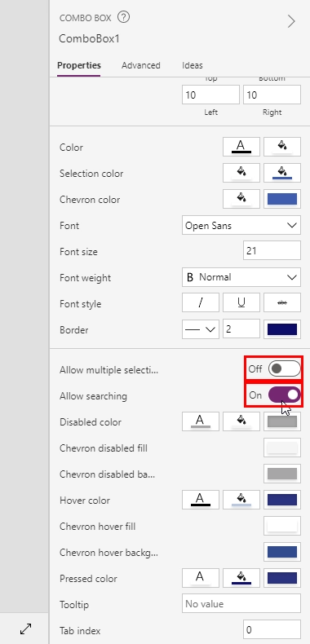Switch to the Ideas tab

tap(193, 65)
